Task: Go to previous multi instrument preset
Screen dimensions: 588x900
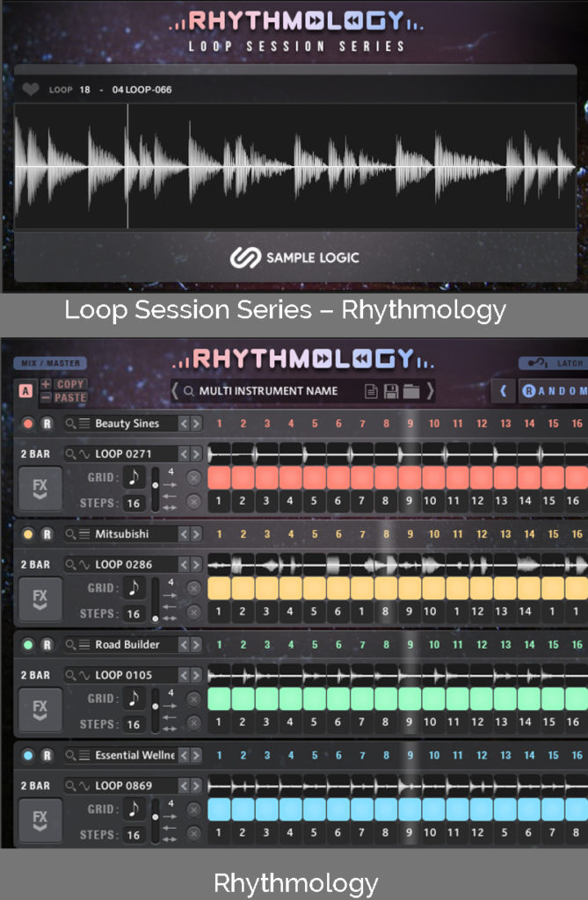Action: [175, 391]
